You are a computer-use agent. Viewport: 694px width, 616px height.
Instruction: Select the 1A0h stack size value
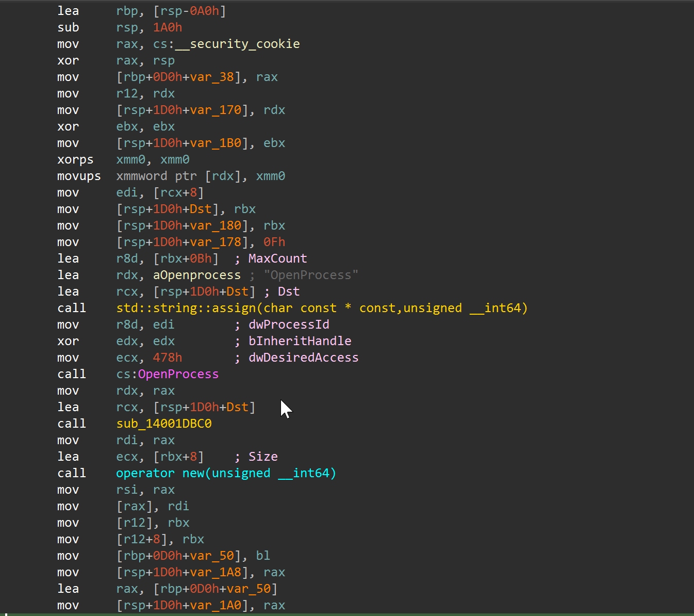(168, 27)
